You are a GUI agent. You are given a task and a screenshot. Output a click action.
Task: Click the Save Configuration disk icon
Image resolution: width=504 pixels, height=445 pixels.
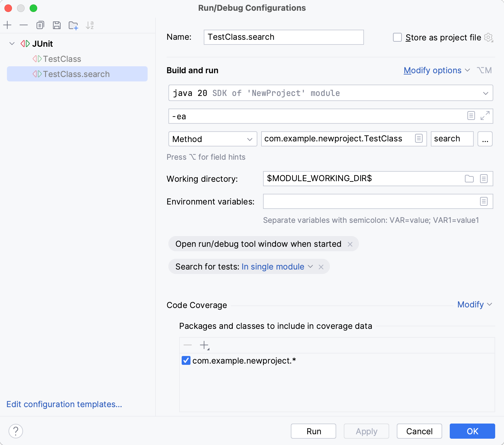tap(57, 25)
